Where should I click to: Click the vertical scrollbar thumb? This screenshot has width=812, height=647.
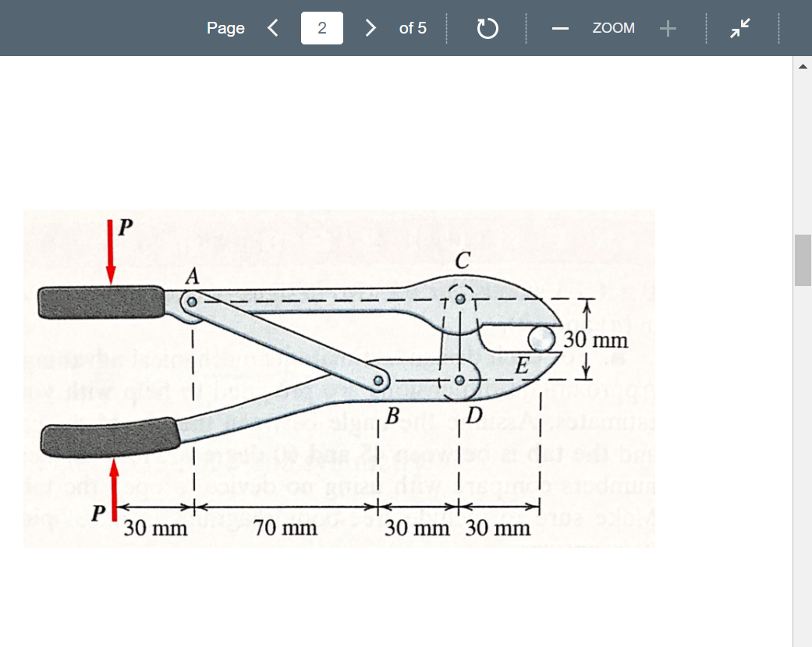pos(803,260)
